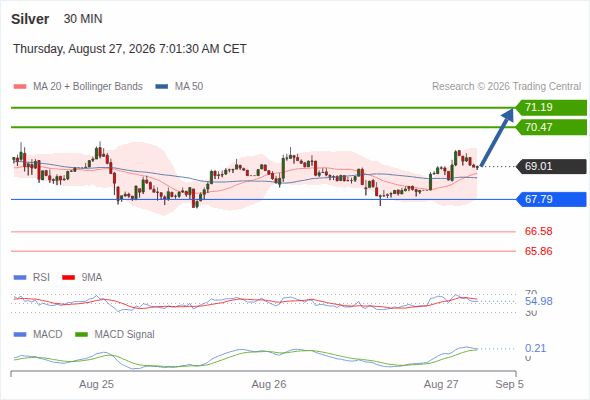
Task: Select the 71.19 resistance price tag
Action: [551, 108]
